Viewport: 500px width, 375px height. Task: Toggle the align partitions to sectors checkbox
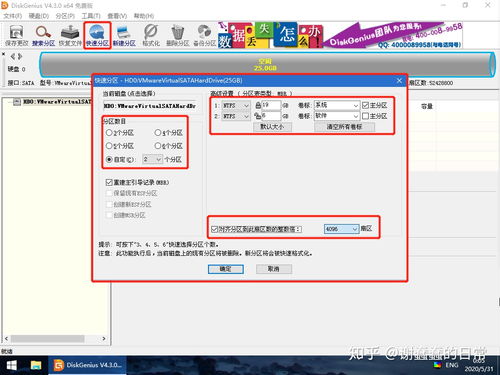click(x=215, y=229)
